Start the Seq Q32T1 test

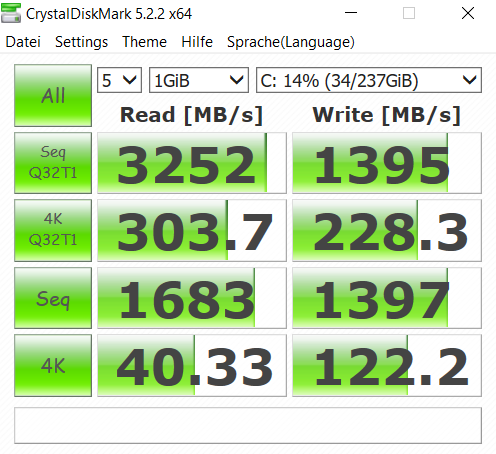(x=53, y=163)
